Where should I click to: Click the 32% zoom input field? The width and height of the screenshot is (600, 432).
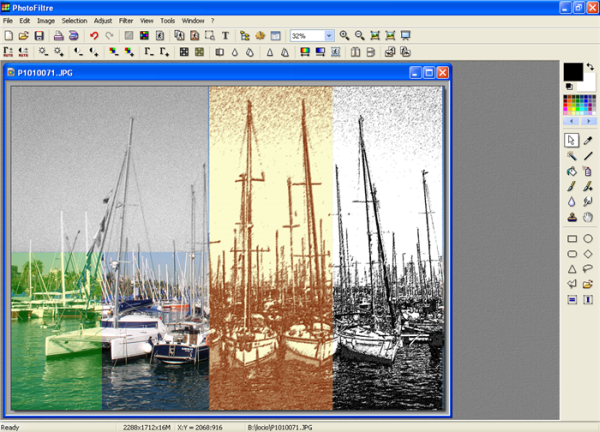point(307,36)
